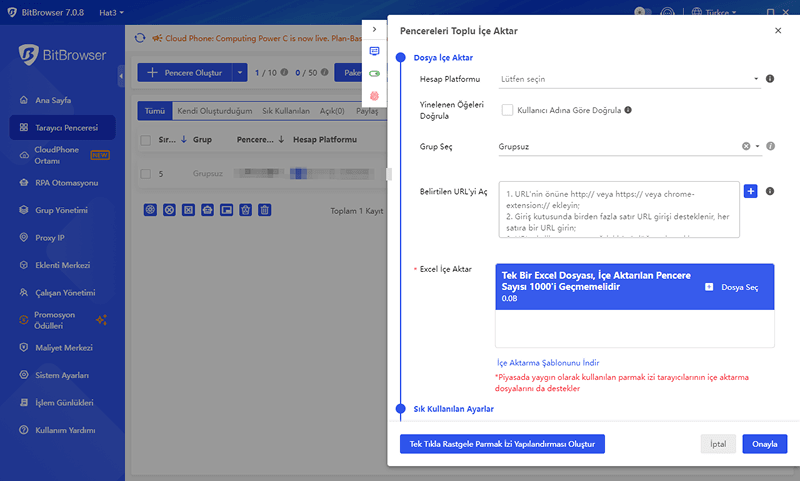The height and width of the screenshot is (481, 800).
Task: Click the trash delete icon in bottom toolbar
Action: coord(264,210)
